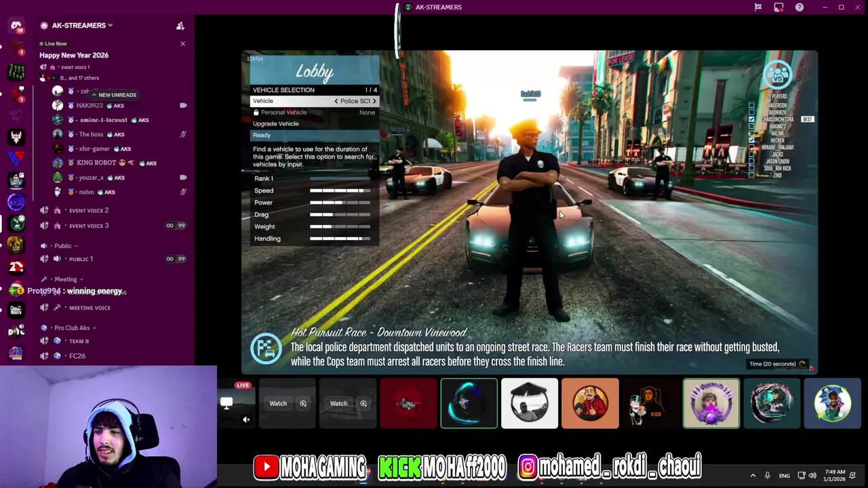Toggle checkbox next to BADRIK28
Screen dimensions: 868x488
click(751, 113)
